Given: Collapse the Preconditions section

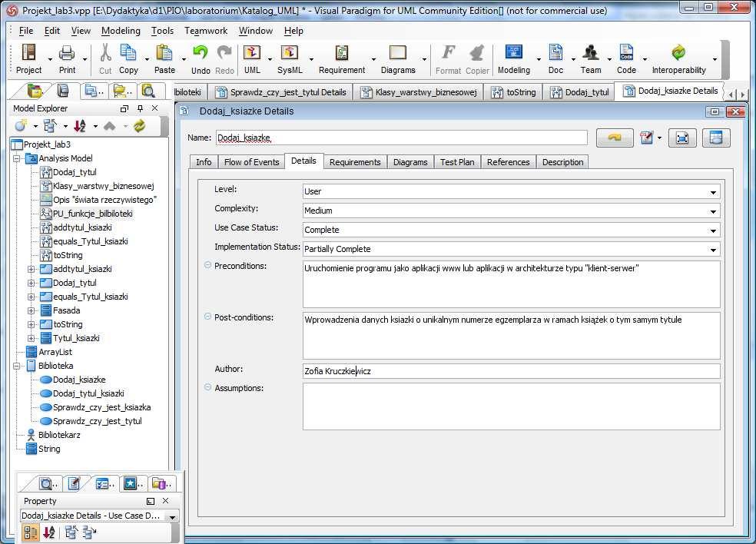Looking at the screenshot, I should pyautogui.click(x=207, y=265).
